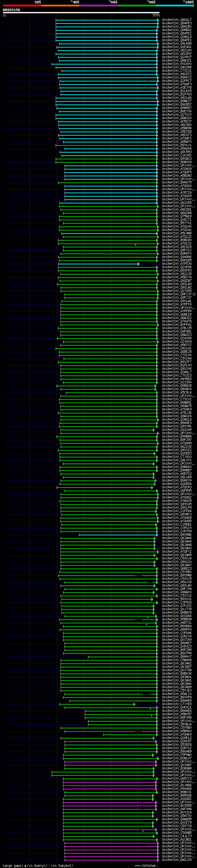Click the UniRef100_A4VB63 label

177,379
